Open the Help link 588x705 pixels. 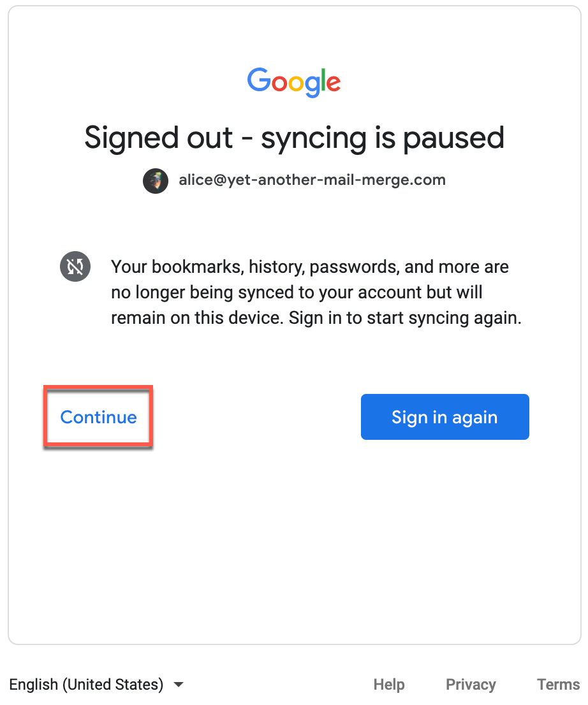389,685
